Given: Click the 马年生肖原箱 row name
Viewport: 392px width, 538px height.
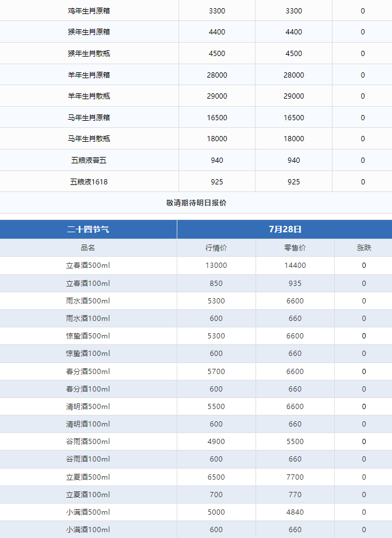Looking at the screenshot, I should pyautogui.click(x=89, y=118).
